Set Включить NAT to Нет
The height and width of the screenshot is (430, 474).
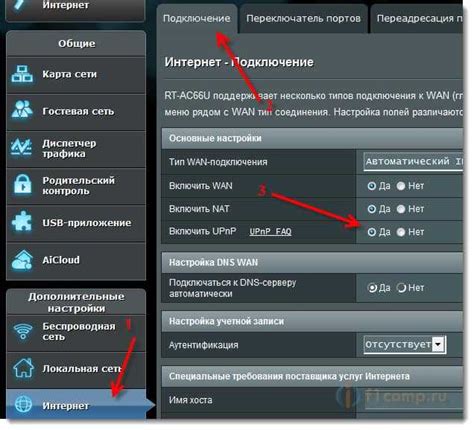pyautogui.click(x=401, y=209)
